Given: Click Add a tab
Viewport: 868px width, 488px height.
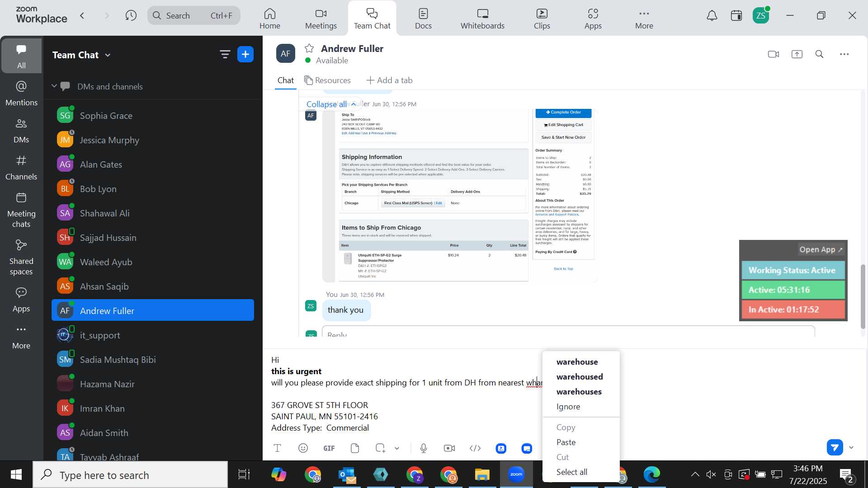Looking at the screenshot, I should (389, 80).
